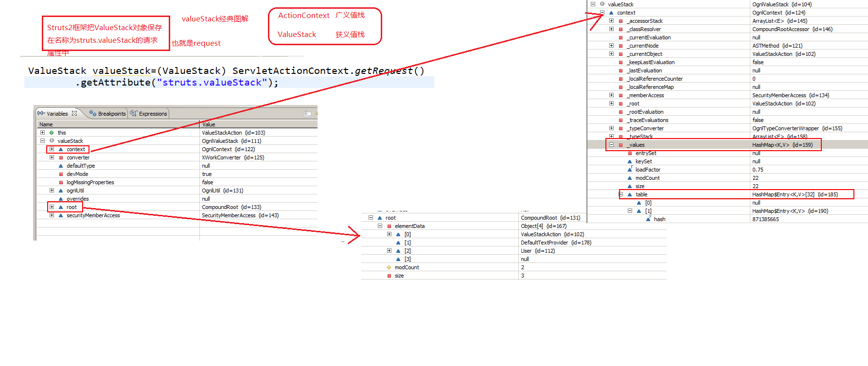
Task: Click yellow diamond icon beside modCount 2
Action: (389, 267)
